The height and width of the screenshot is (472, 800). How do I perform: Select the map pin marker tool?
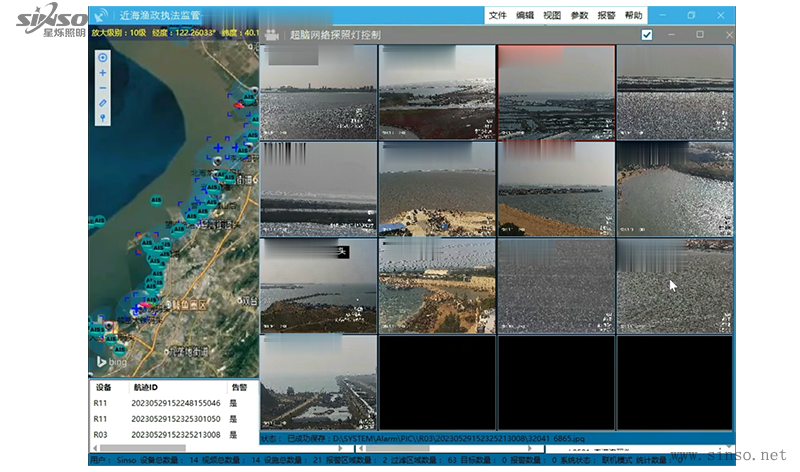(102, 118)
